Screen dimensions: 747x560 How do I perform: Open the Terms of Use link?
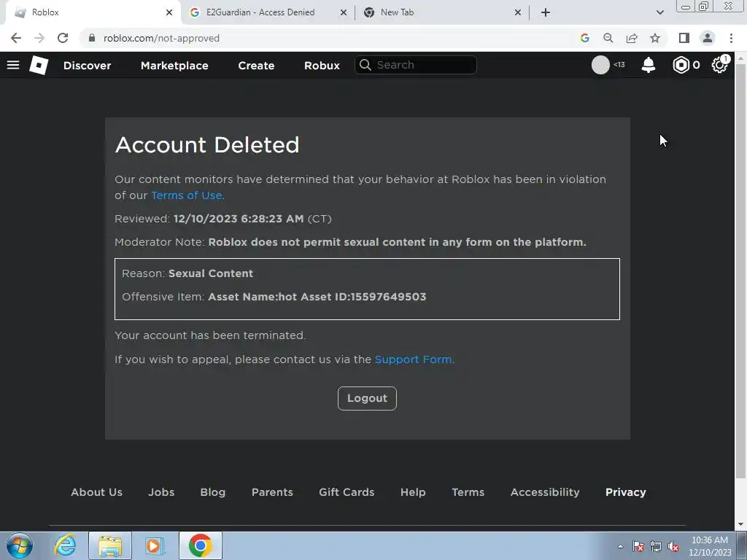(186, 195)
